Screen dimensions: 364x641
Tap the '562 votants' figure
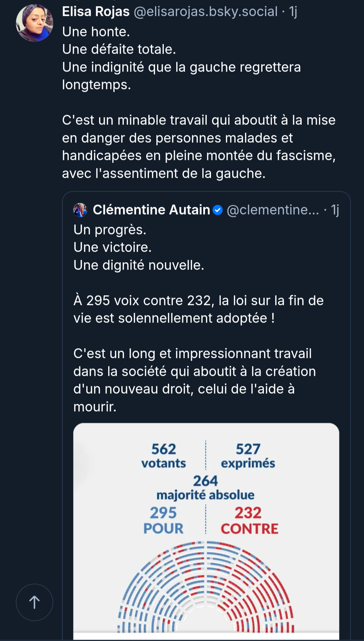[x=163, y=456]
